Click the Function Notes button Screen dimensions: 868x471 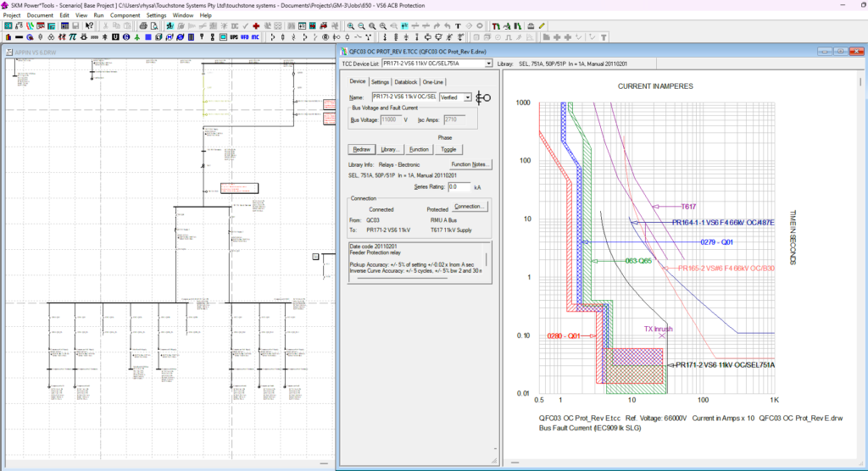pyautogui.click(x=470, y=164)
